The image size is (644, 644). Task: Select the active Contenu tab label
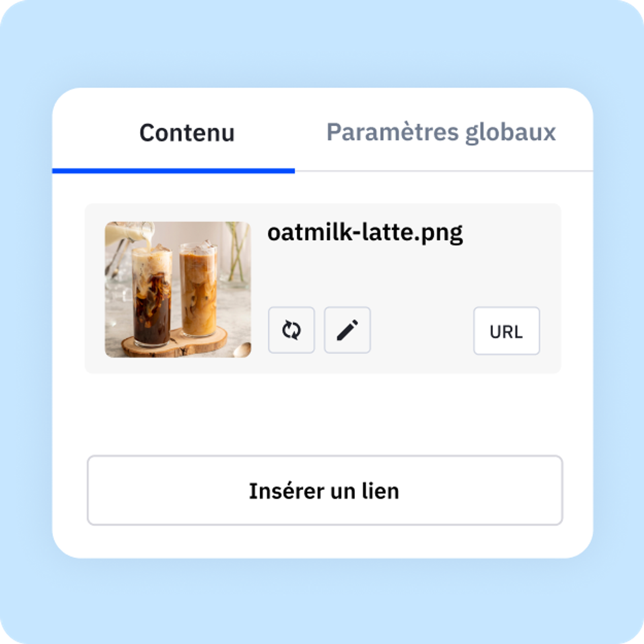click(x=187, y=133)
